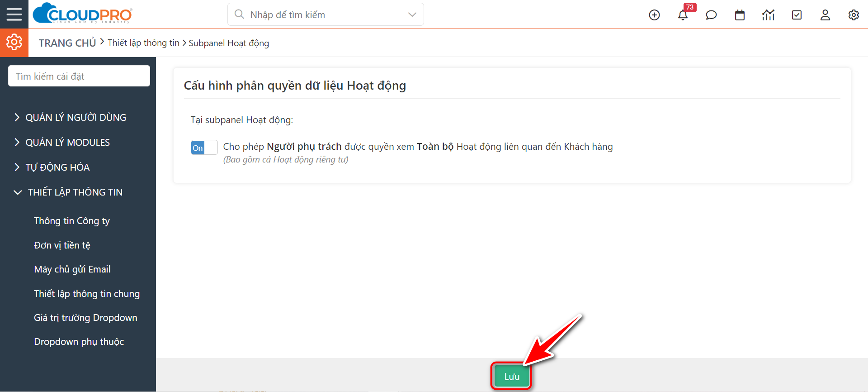Focus the Tìm kiếm cài đặt field

[79, 76]
